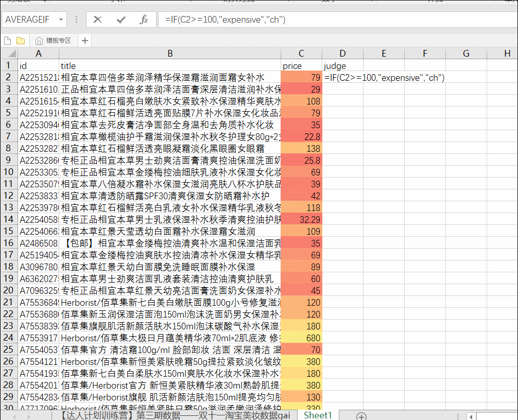
Task: Add a new tab with plus icon
Action: [85, 41]
